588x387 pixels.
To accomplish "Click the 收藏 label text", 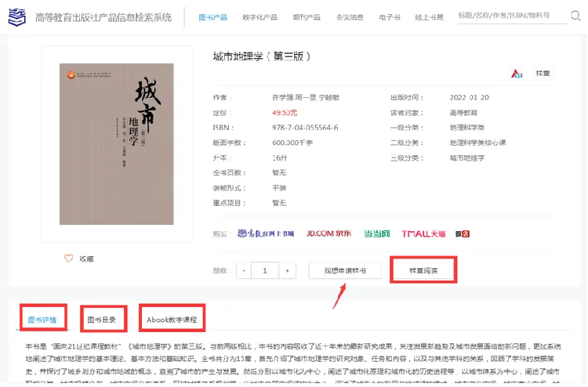I will click(x=86, y=259).
